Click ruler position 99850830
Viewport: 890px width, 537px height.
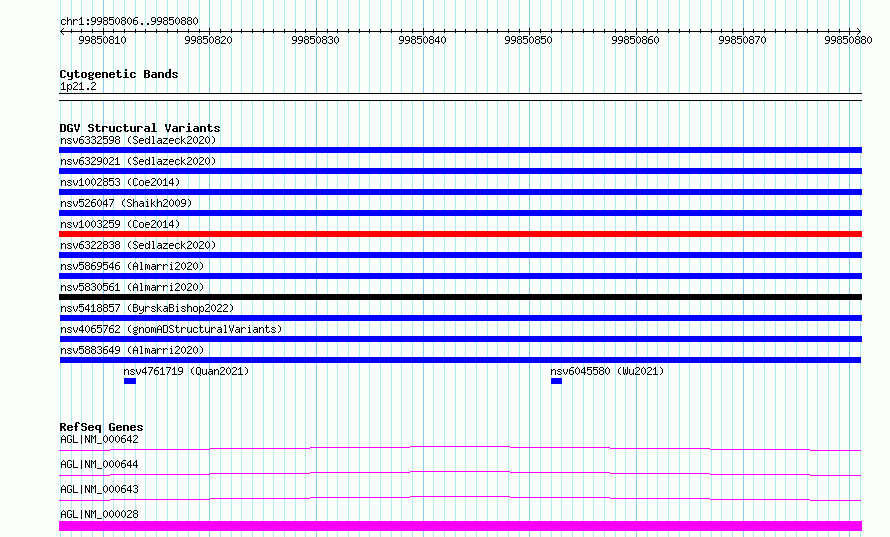(x=315, y=40)
